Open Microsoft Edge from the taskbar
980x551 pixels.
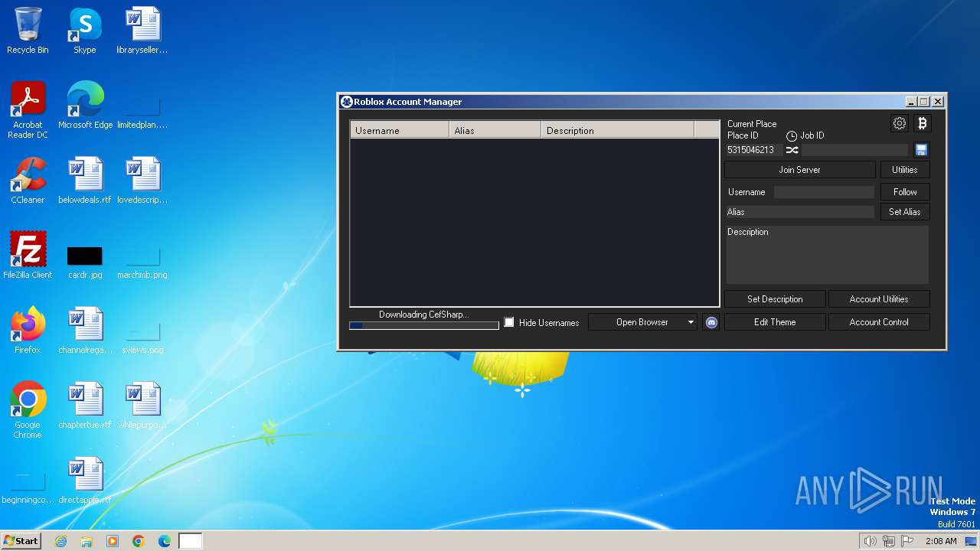[x=165, y=541]
